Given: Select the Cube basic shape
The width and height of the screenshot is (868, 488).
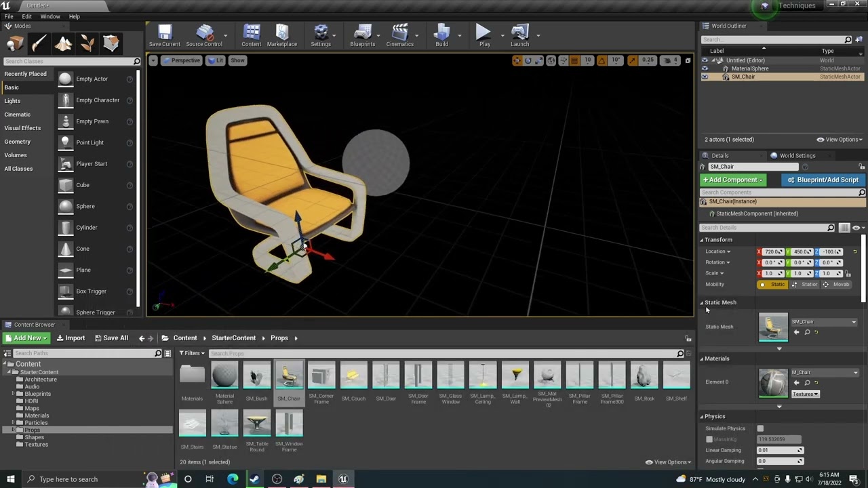Looking at the screenshot, I should [96, 185].
